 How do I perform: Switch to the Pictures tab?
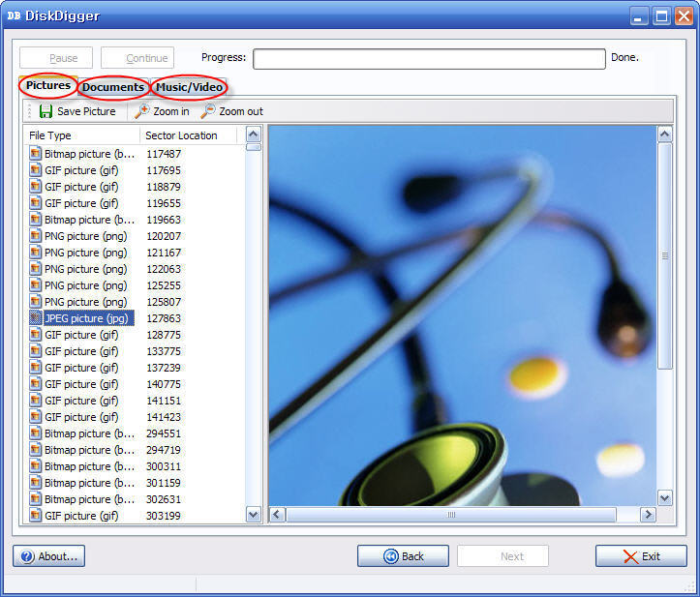tap(48, 85)
